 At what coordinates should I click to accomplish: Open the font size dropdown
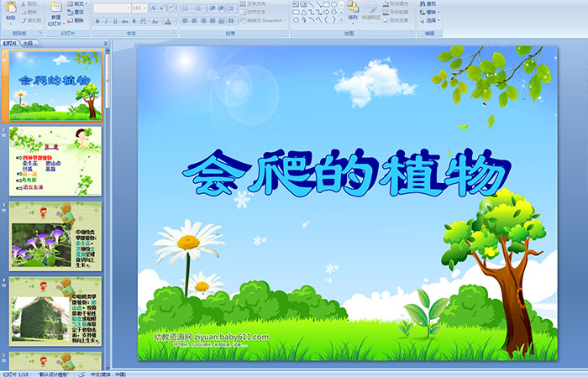tap(144, 8)
